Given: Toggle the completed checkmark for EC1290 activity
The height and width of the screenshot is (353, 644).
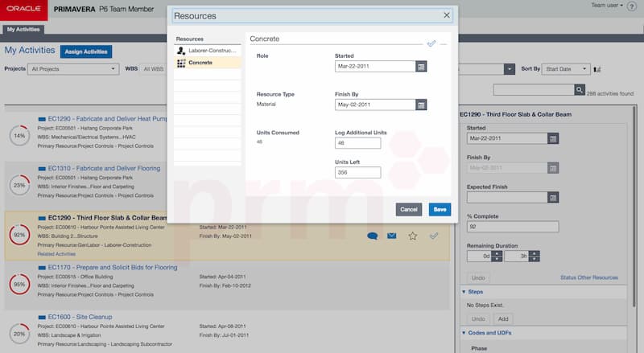Looking at the screenshot, I should coord(434,236).
